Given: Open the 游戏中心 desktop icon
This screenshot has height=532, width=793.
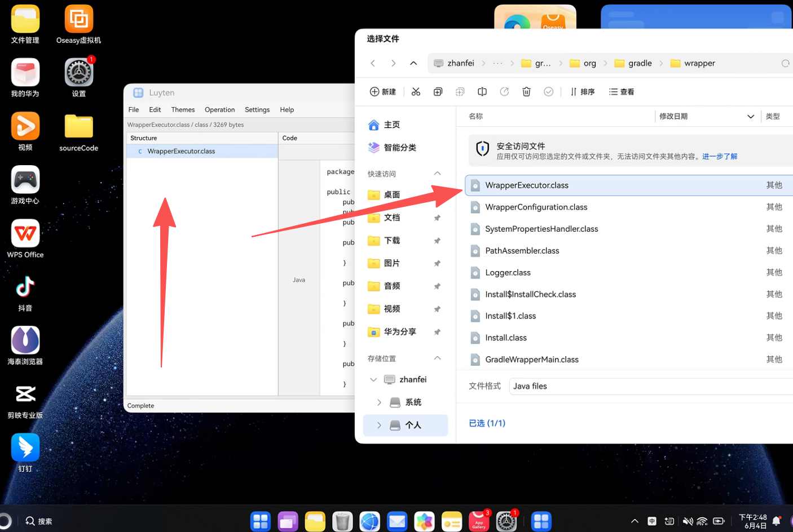Looking at the screenshot, I should coord(25,185).
